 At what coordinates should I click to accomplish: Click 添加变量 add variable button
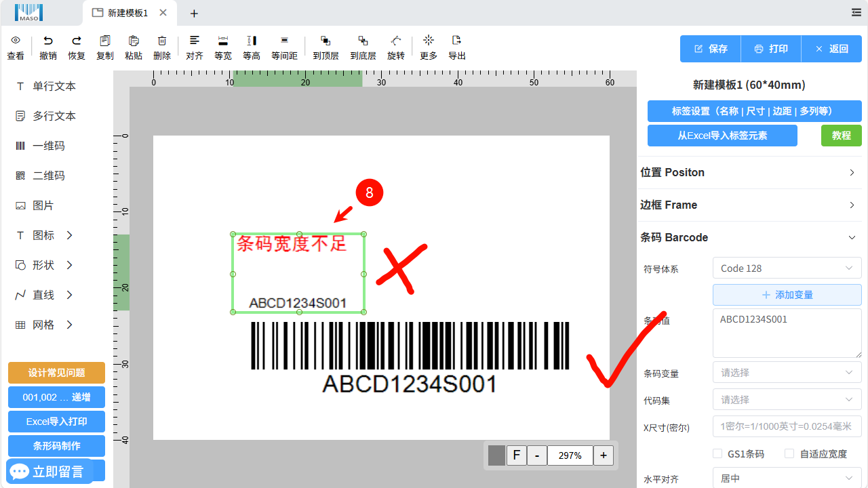point(787,295)
